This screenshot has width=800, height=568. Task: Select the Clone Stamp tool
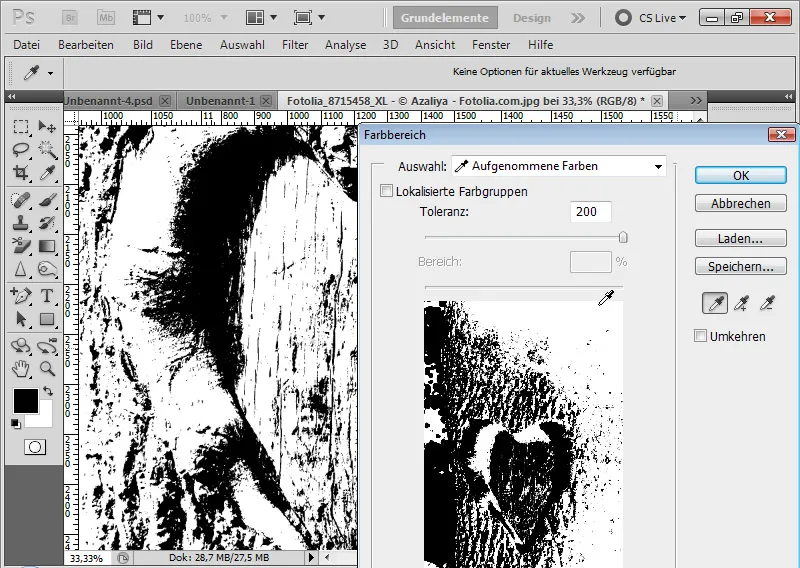click(20, 223)
